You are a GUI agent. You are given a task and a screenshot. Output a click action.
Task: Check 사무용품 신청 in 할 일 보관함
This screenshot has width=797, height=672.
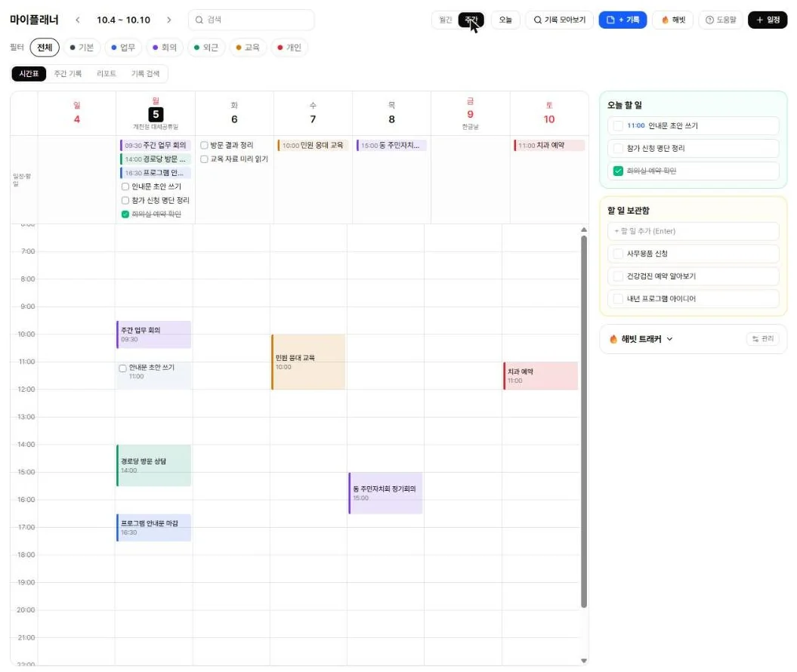click(x=618, y=254)
